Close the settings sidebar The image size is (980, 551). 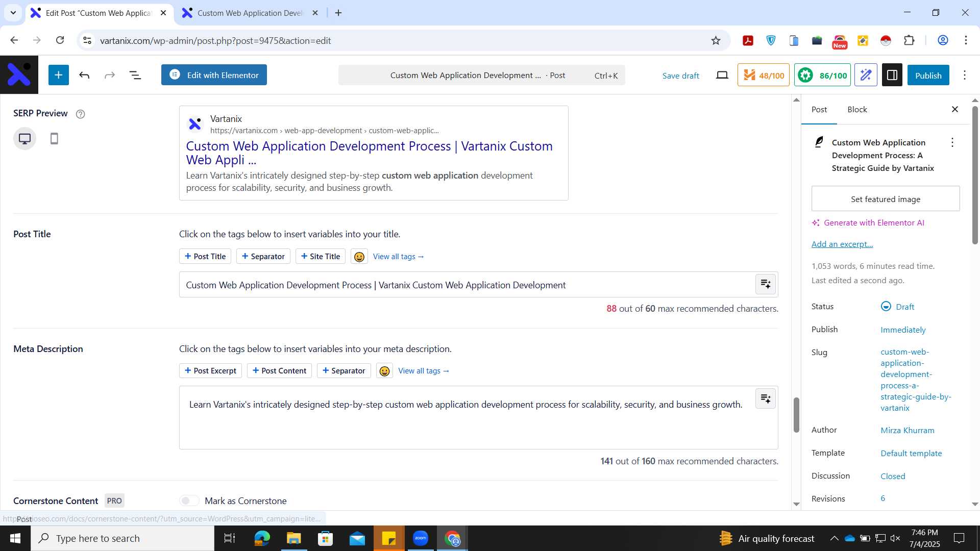coord(955,109)
